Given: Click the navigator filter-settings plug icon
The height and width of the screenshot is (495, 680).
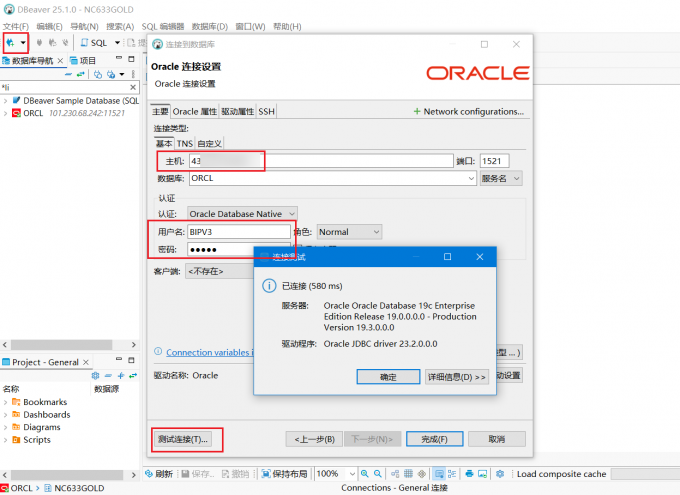Looking at the screenshot, I should coord(111,74).
